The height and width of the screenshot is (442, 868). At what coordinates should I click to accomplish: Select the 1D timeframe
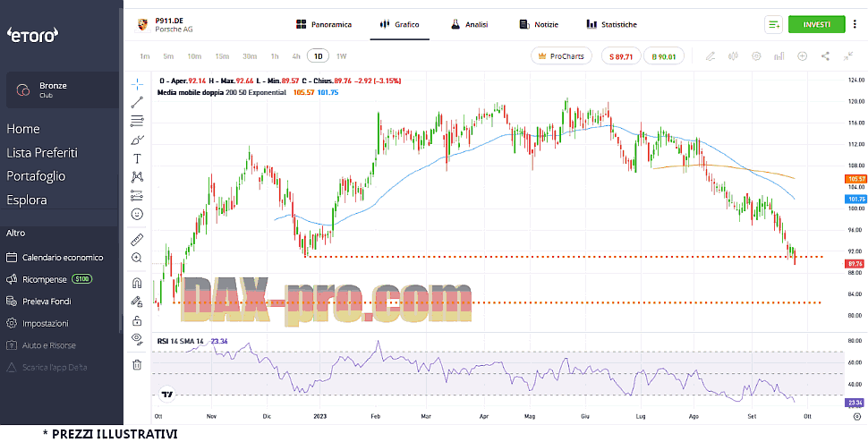[319, 55]
